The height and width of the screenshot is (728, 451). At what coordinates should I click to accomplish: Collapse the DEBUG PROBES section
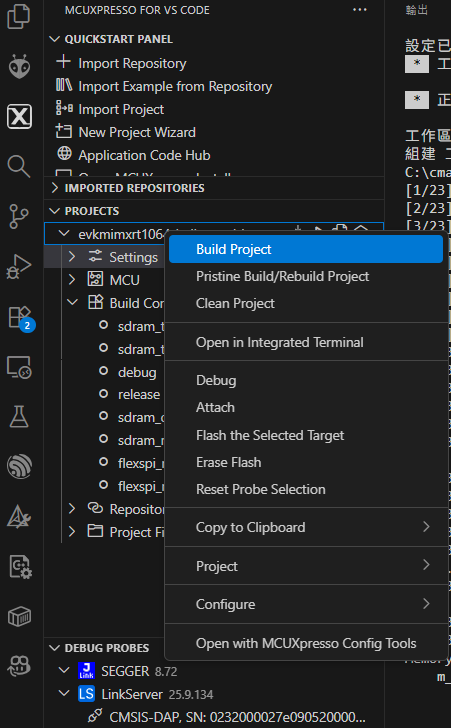point(55,648)
